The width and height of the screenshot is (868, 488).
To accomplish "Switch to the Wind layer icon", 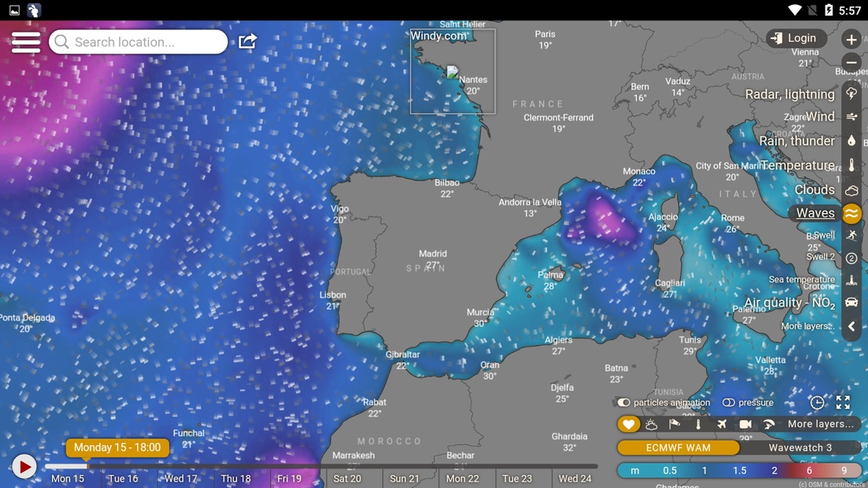I will tap(851, 117).
